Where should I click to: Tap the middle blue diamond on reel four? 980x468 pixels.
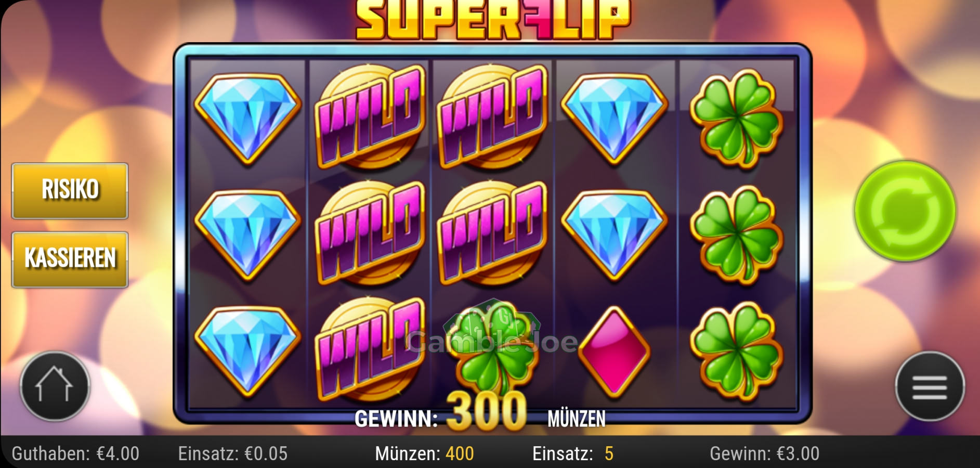[x=614, y=235]
